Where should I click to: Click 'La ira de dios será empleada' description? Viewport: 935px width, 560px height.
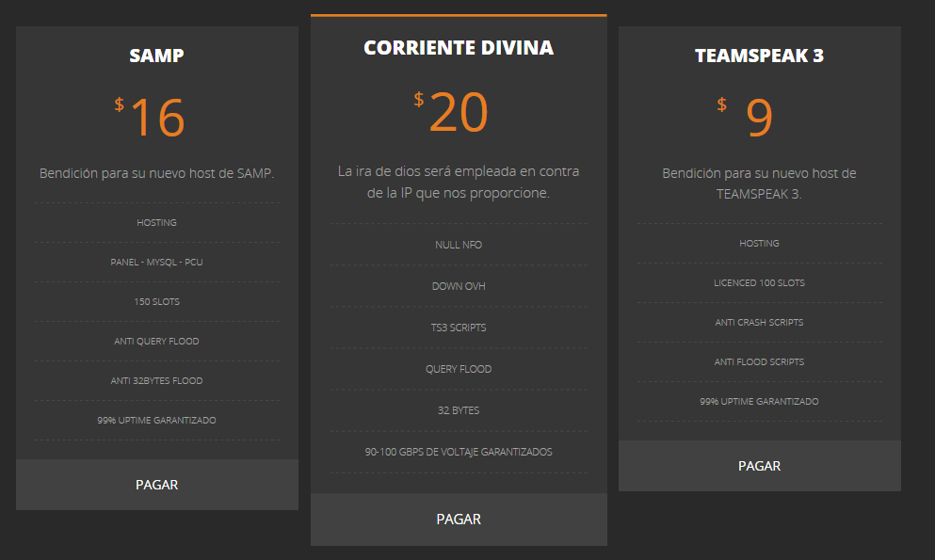[459, 182]
